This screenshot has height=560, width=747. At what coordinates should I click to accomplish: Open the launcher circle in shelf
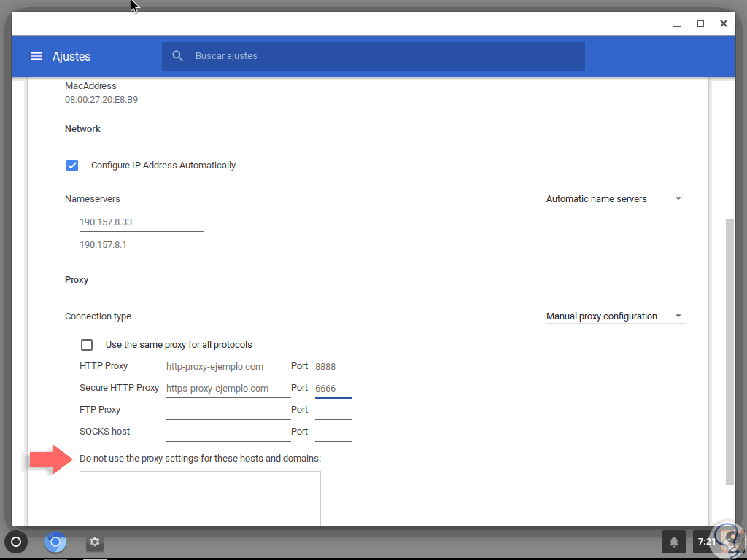coord(16,542)
